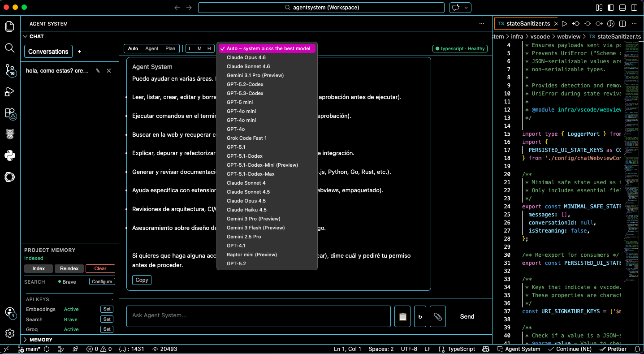Click the paperclip attach file icon
This screenshot has width=644, height=354.
tap(437, 316)
